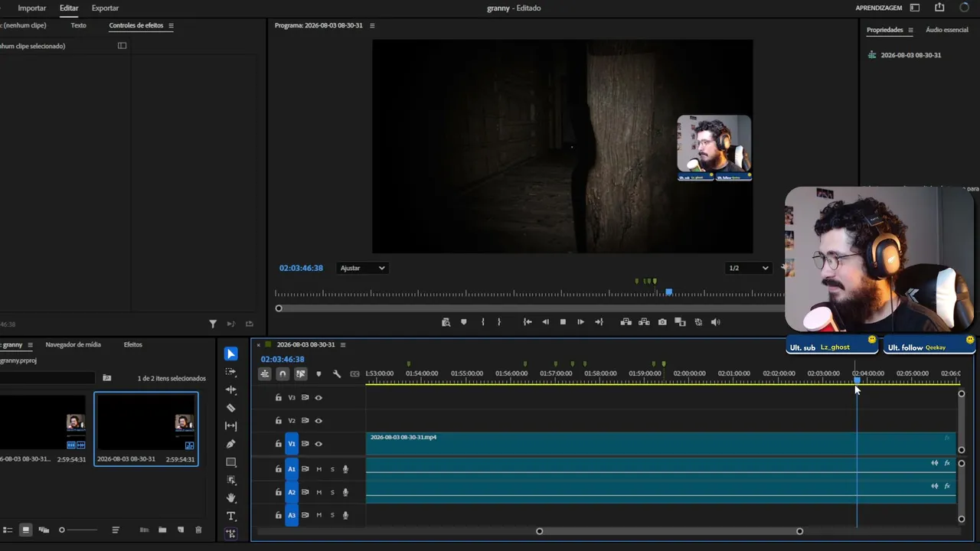Viewport: 980px width, 551px height.
Task: Click the share icon in top bar
Action: click(939, 8)
